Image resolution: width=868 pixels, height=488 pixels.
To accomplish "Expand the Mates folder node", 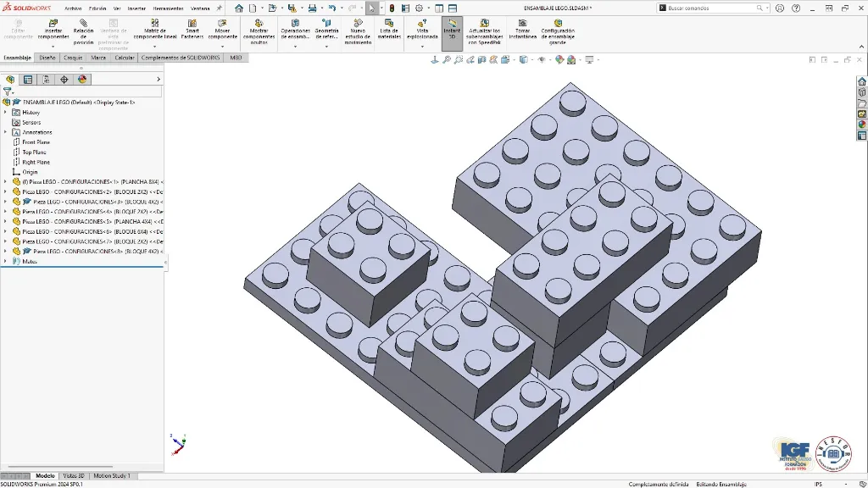I will point(6,261).
